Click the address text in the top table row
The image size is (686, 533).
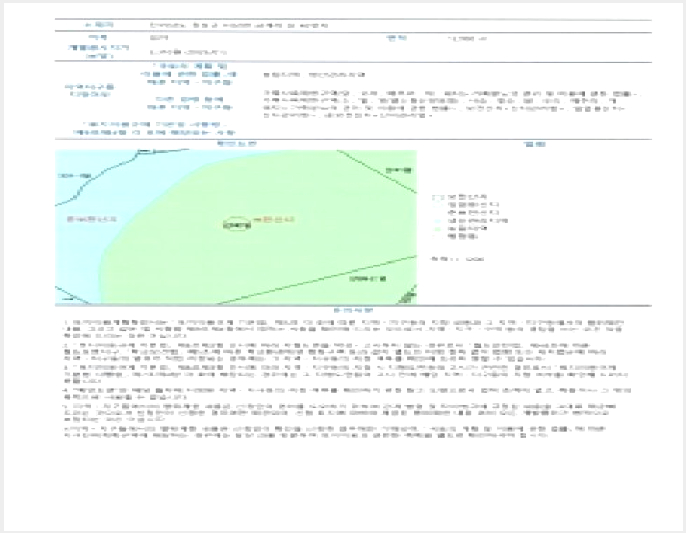[x=239, y=26]
